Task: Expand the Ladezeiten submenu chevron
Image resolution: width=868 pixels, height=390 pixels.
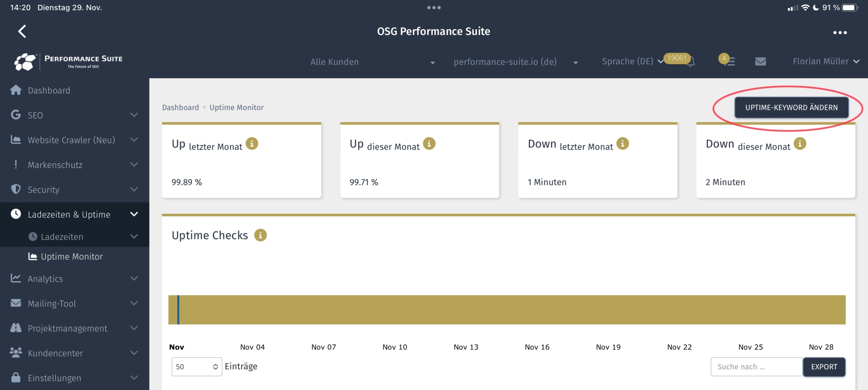Action: (x=134, y=236)
